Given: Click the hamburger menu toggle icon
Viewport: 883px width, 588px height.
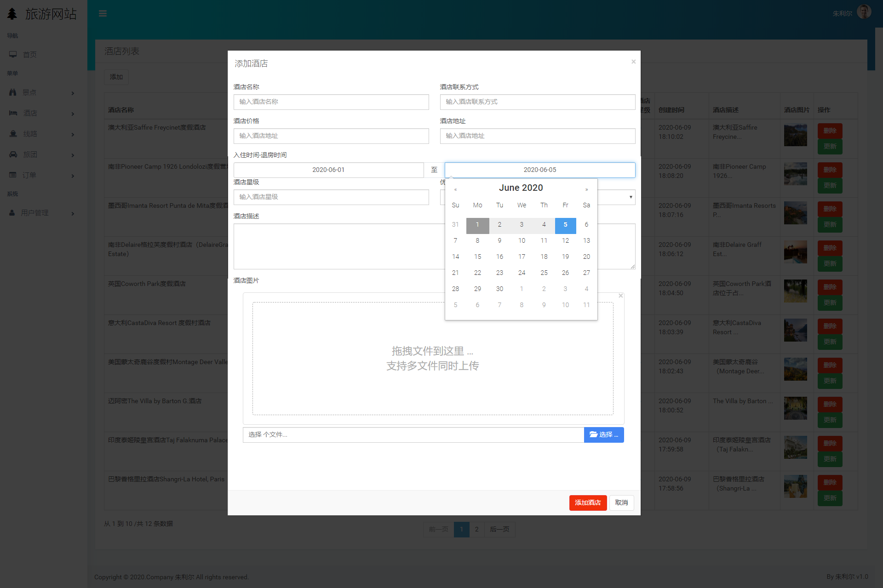Looking at the screenshot, I should pyautogui.click(x=103, y=13).
